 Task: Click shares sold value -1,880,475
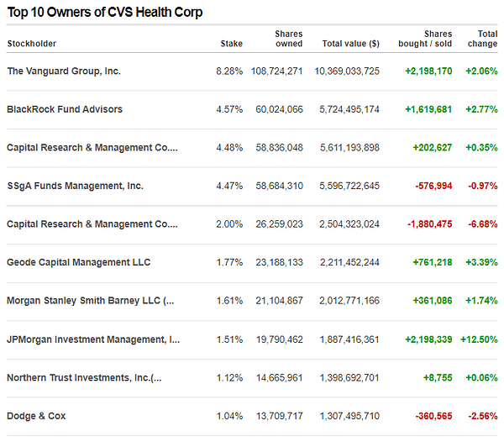tap(430, 224)
